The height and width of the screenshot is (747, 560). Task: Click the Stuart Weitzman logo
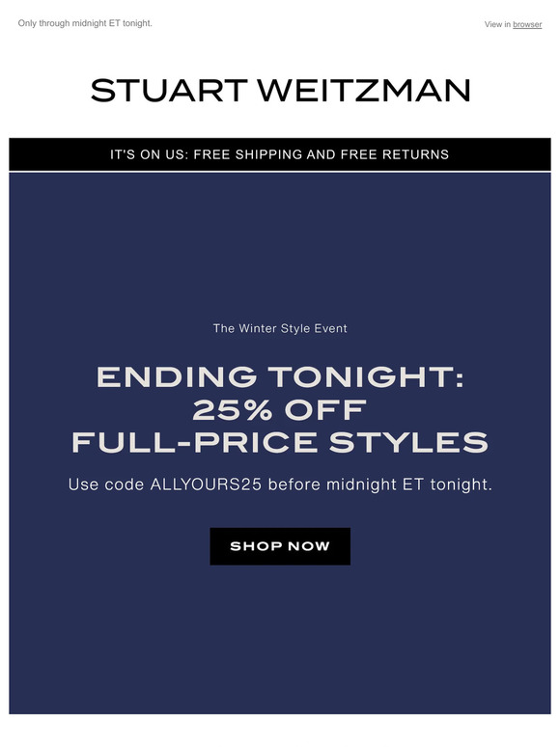click(280, 91)
